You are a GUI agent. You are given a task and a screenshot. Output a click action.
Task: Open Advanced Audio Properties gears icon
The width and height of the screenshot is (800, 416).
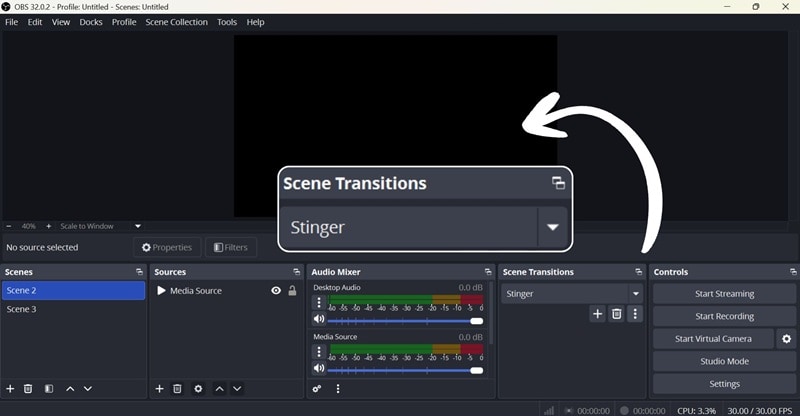point(317,389)
